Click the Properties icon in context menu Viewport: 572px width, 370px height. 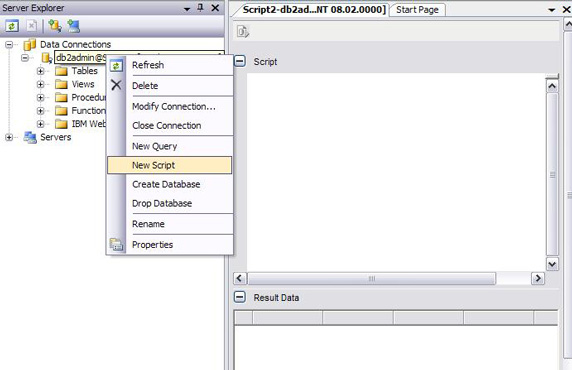click(x=116, y=244)
